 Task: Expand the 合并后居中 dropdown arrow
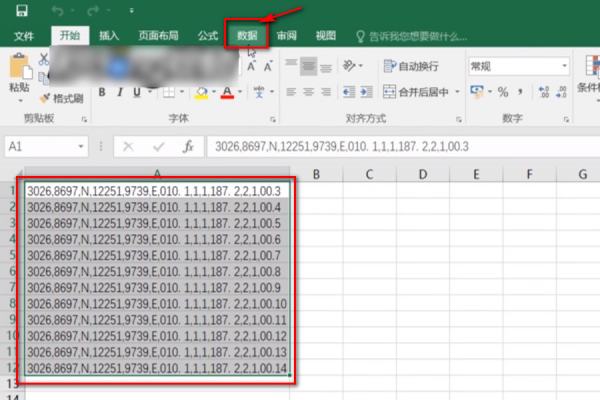(457, 92)
